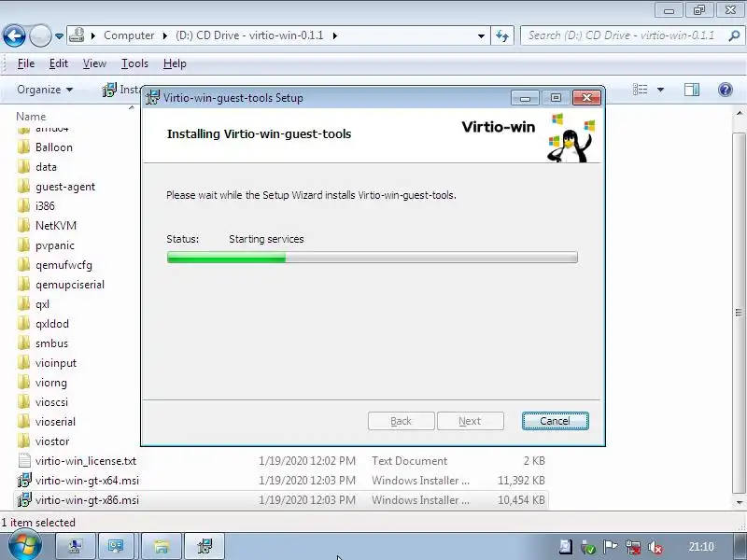Expand arrow after virtio-win-0.1.1 path segment

[335, 35]
